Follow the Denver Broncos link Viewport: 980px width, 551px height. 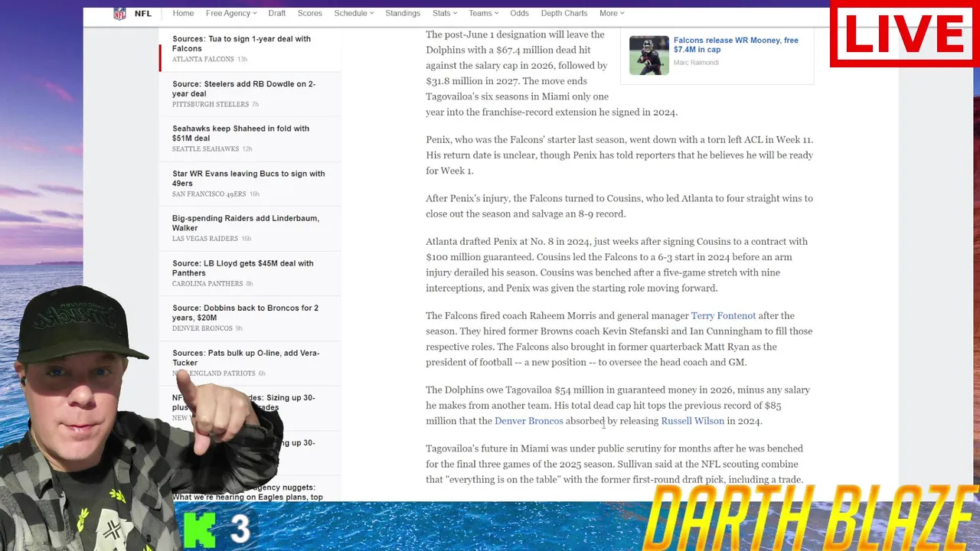tap(528, 421)
